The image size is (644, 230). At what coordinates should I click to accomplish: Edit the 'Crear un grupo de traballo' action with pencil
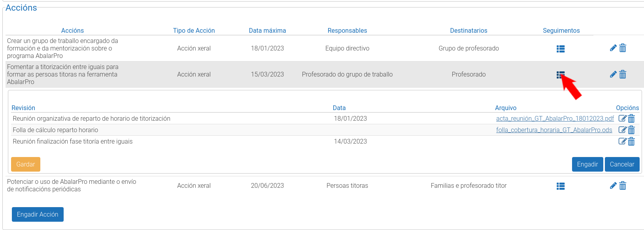[x=613, y=48]
